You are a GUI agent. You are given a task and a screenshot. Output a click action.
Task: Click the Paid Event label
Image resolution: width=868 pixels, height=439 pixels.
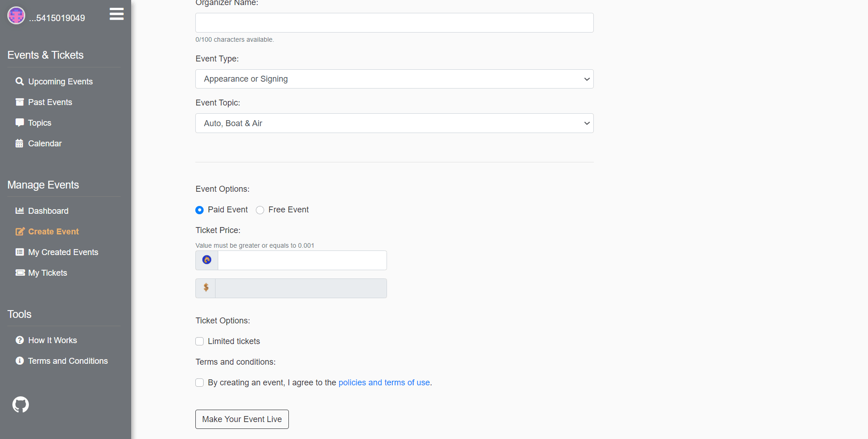(228, 210)
